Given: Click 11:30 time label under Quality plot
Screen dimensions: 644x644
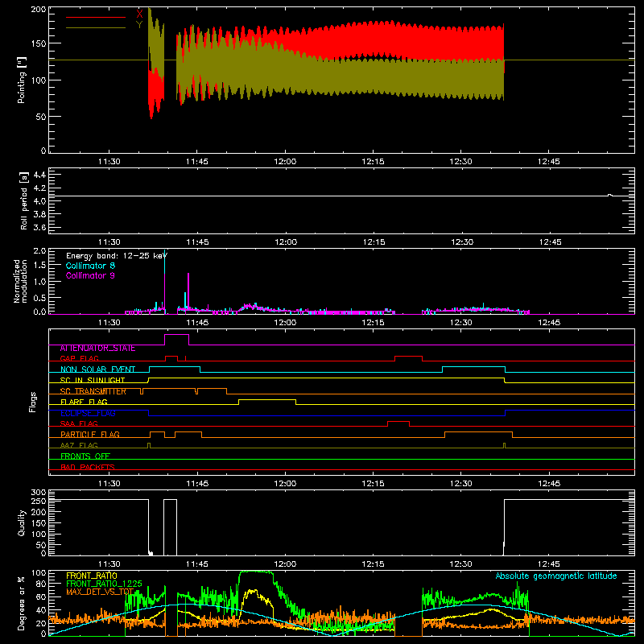Looking at the screenshot, I should coord(109,564).
